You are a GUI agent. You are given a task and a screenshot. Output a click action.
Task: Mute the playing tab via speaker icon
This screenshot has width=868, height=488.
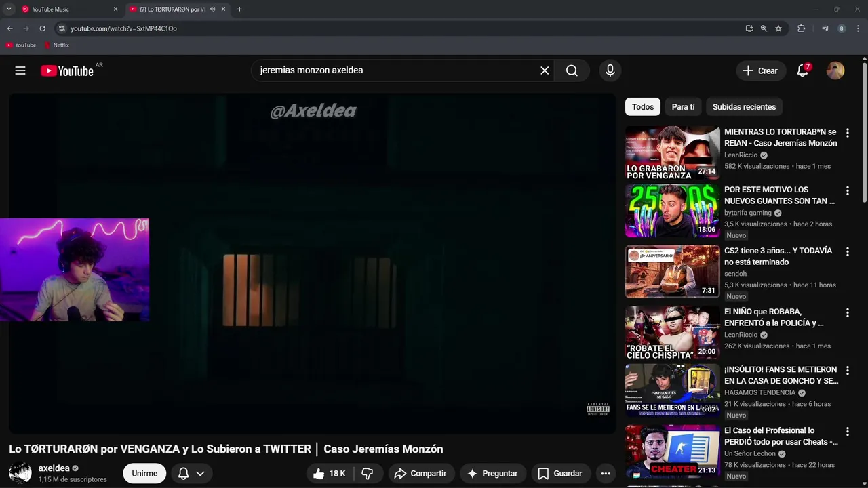[x=212, y=9]
